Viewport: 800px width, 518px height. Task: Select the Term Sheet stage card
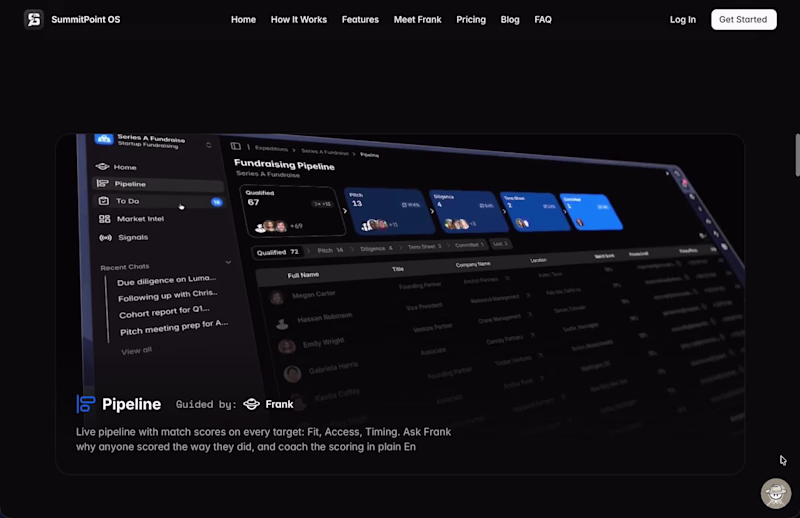(x=534, y=211)
